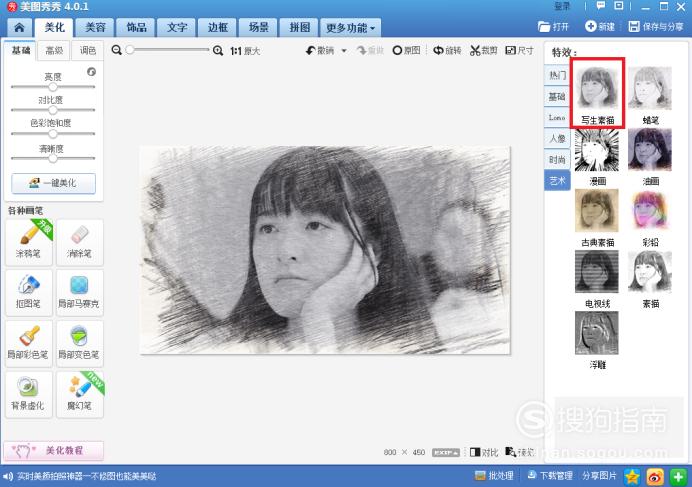Click the green plus icon in status bar

678,476
